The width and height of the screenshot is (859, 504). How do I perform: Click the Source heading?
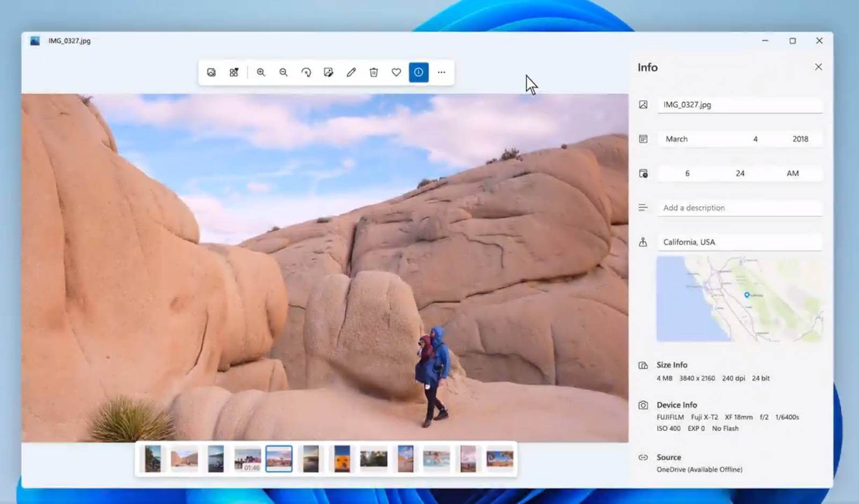pos(669,457)
